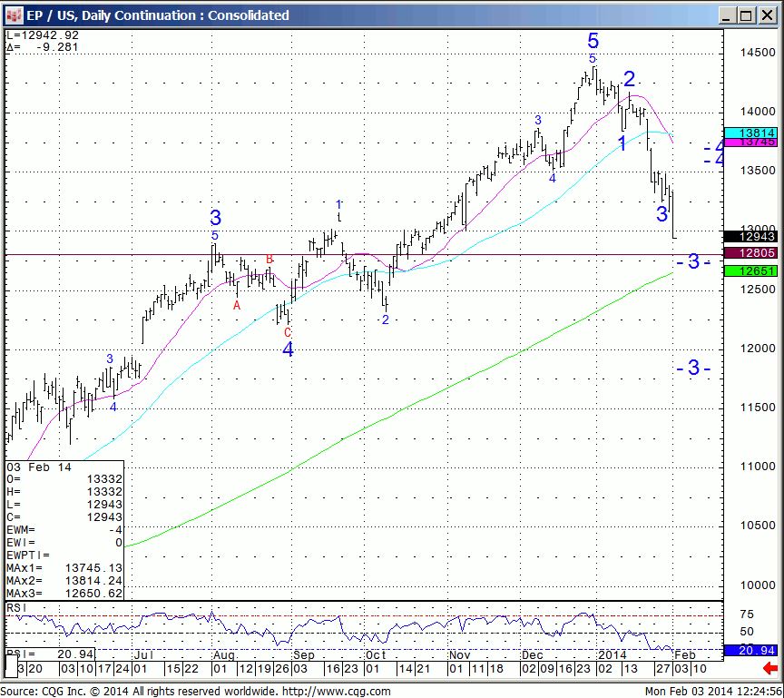
Task: Click the large wave 5 label at peak
Action: [593, 41]
